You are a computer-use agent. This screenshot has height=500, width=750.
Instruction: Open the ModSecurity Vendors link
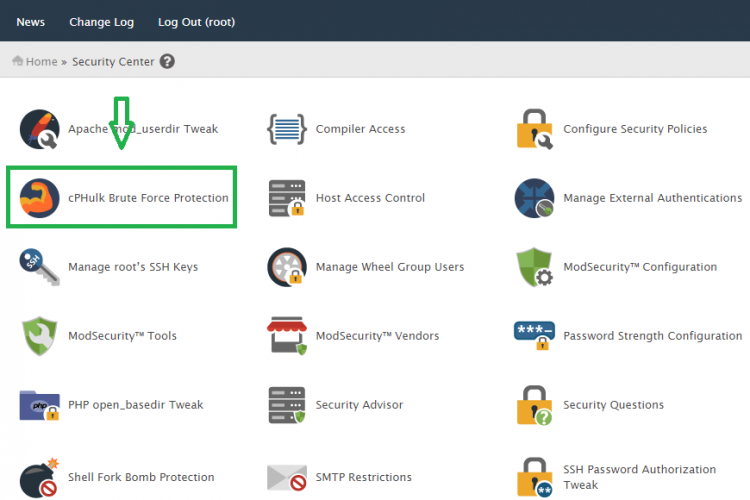[377, 336]
